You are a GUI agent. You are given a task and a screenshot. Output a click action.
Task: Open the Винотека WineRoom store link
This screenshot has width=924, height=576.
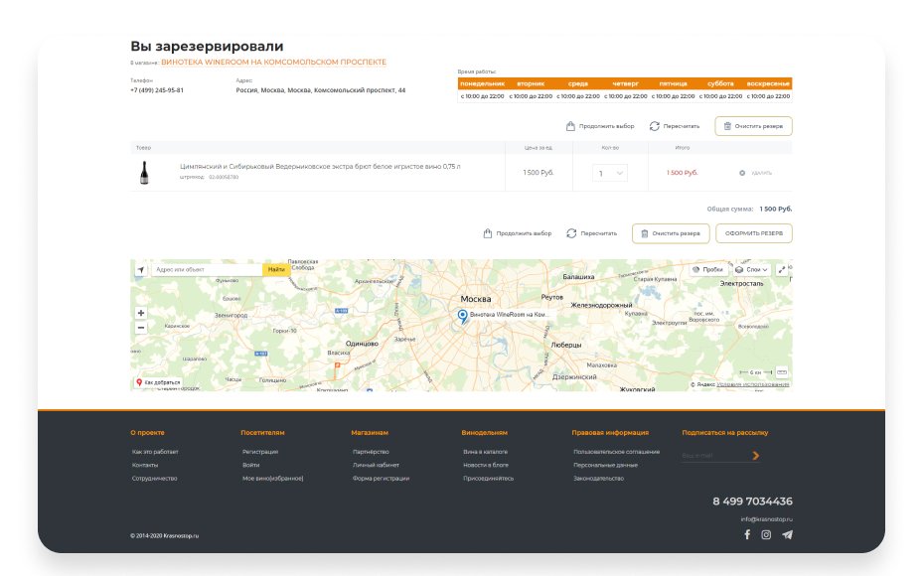(x=273, y=62)
